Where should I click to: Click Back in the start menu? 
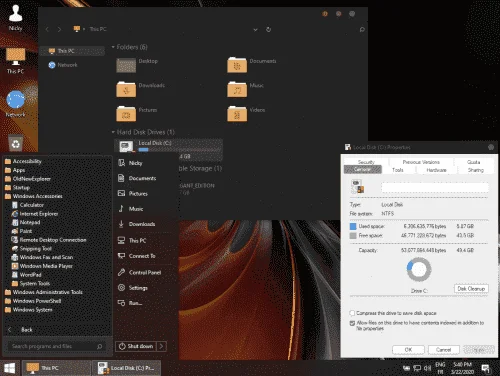(x=20, y=330)
